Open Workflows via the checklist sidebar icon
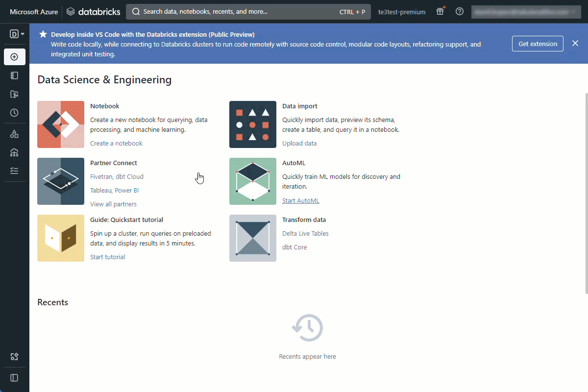This screenshot has width=588, height=392. 15,170
